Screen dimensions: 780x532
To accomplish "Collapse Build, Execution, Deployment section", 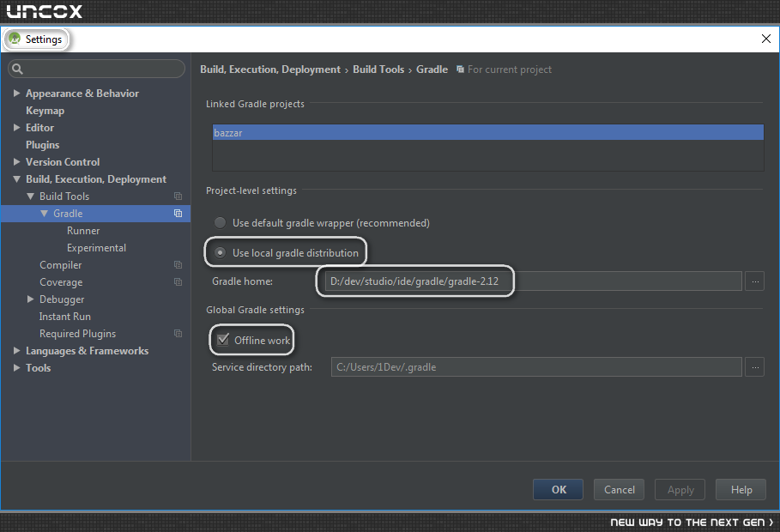I will pyautogui.click(x=16, y=179).
